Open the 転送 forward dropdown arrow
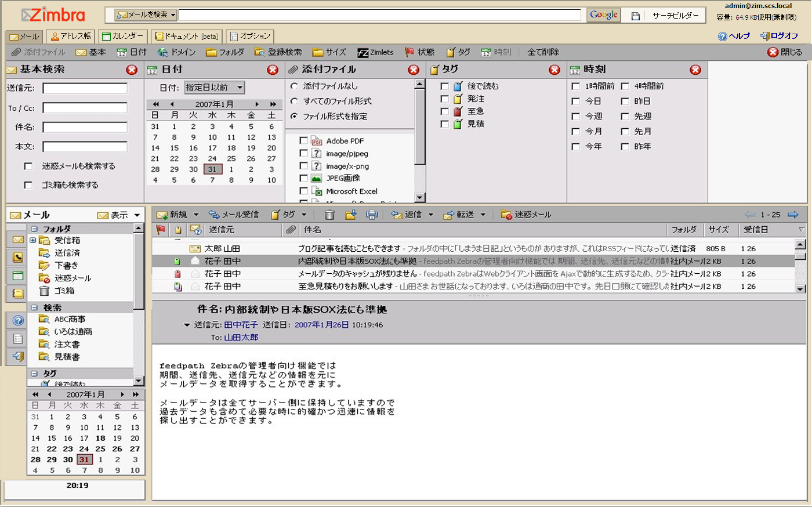 pyautogui.click(x=483, y=215)
